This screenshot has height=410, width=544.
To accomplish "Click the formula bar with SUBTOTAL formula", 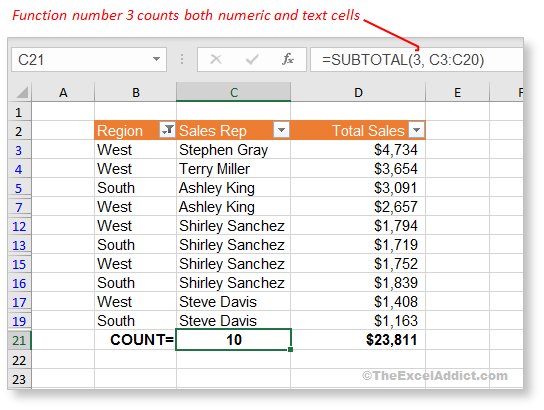I will (x=416, y=60).
